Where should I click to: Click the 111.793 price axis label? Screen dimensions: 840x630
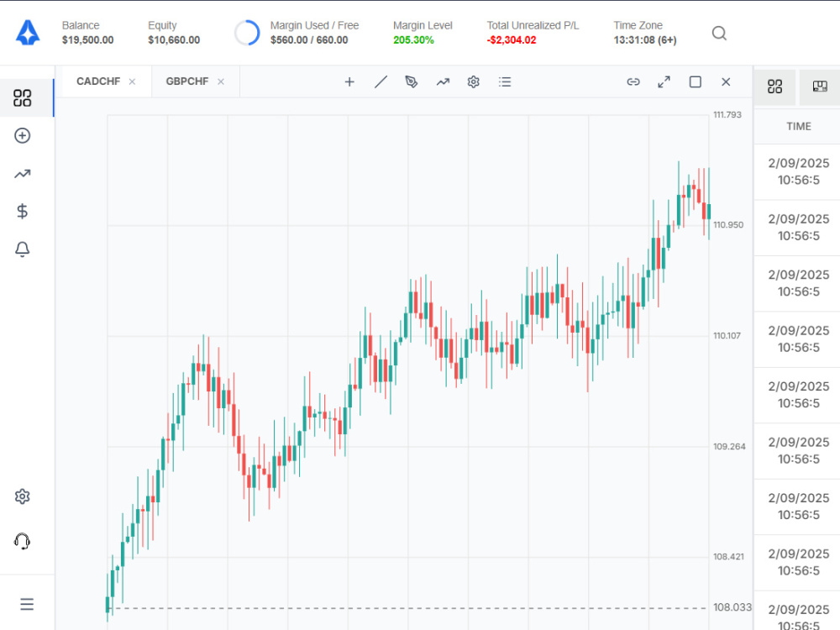click(x=727, y=114)
